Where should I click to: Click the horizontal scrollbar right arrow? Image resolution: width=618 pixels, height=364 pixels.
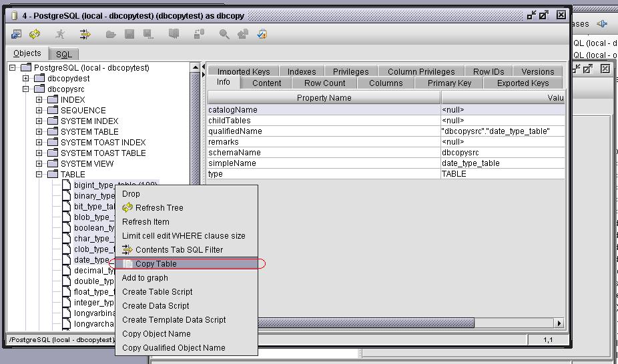click(x=559, y=323)
